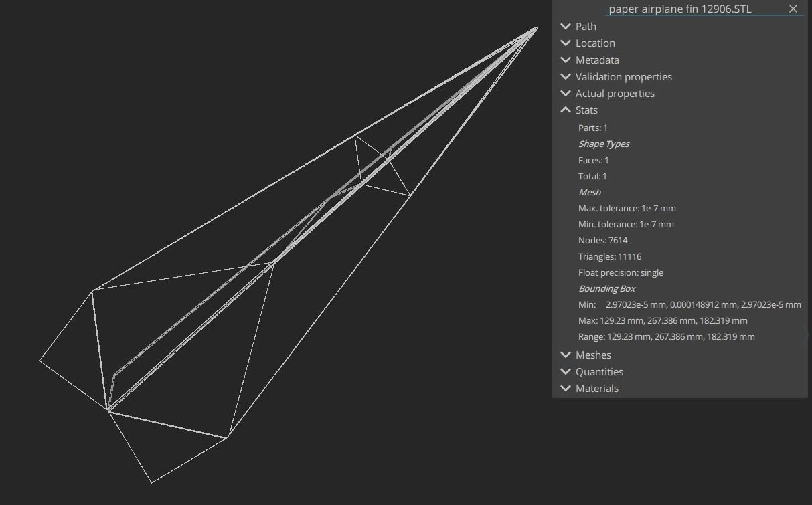Click the Faces: 1 stat line
This screenshot has height=505, width=812.
594,160
